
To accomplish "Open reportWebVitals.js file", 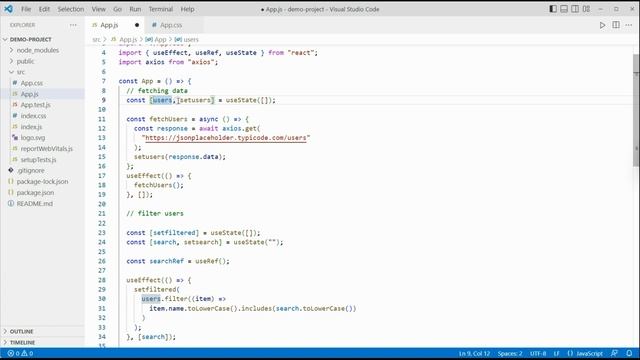I will (x=47, y=149).
